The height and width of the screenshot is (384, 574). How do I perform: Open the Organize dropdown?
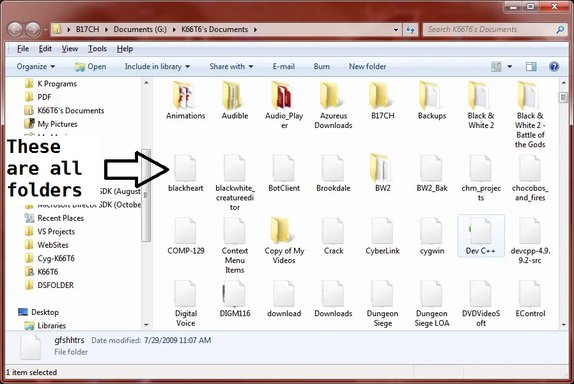(x=36, y=67)
